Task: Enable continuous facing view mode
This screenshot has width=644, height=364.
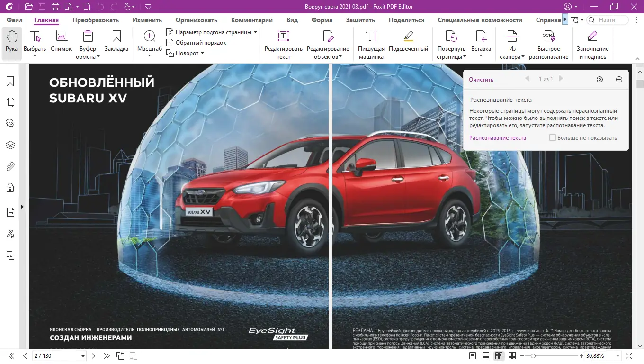Action: tap(512, 356)
